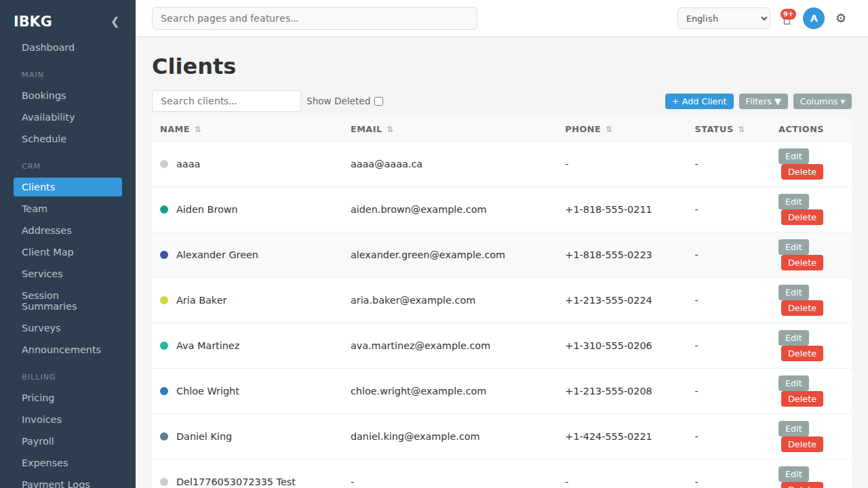Open the English language dropdown
868x488 pixels.
point(724,18)
